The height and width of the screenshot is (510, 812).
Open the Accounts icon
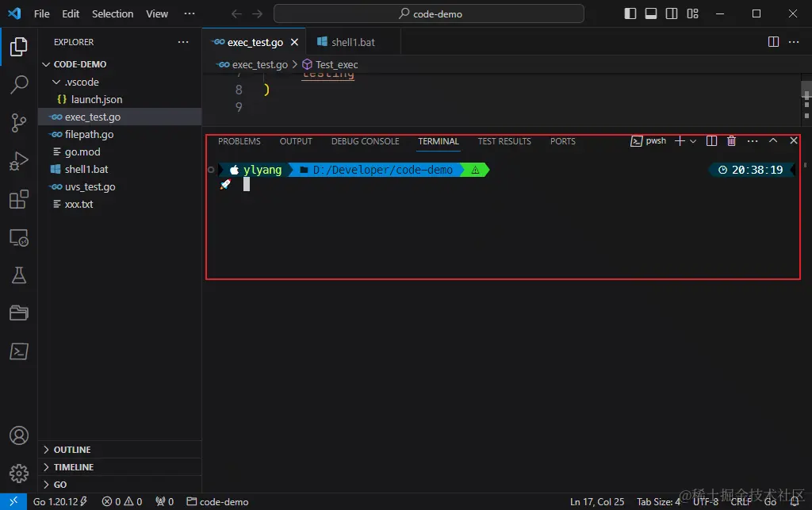19,435
